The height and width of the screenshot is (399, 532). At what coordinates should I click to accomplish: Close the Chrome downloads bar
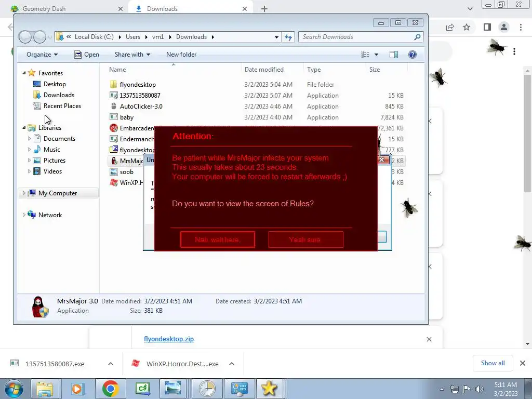coord(523,363)
